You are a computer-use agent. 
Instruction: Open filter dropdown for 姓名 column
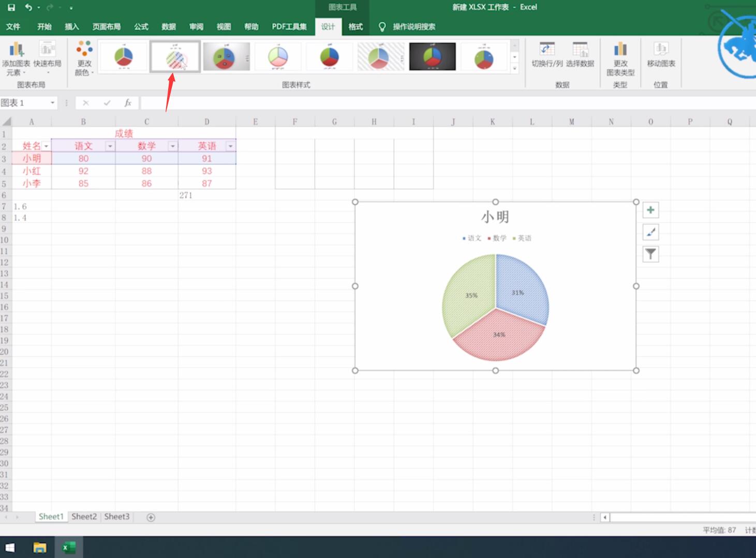[46, 146]
